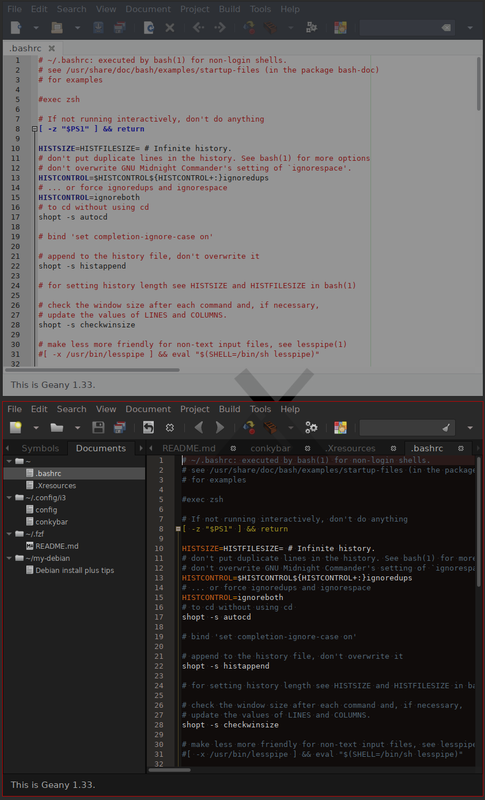Close the .bashrc tab in dark Geany

point(461,448)
